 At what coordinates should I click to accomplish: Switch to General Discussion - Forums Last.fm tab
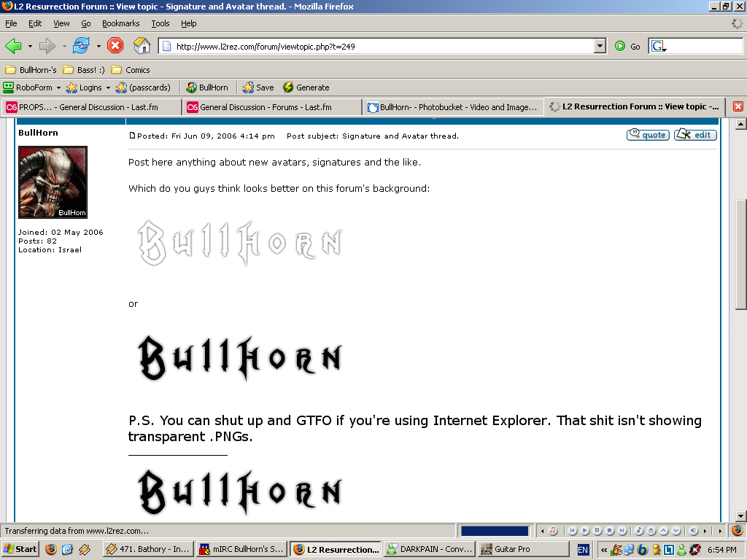[x=272, y=107]
